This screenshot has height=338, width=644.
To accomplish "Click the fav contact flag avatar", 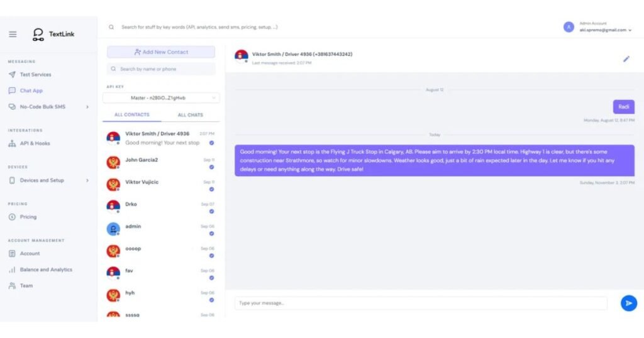I will [x=113, y=273].
